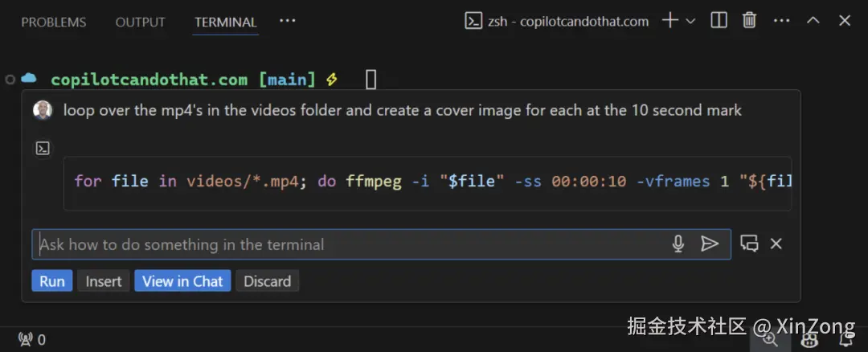Dismiss the inline chat with the X
The height and width of the screenshot is (352, 868).
(776, 244)
